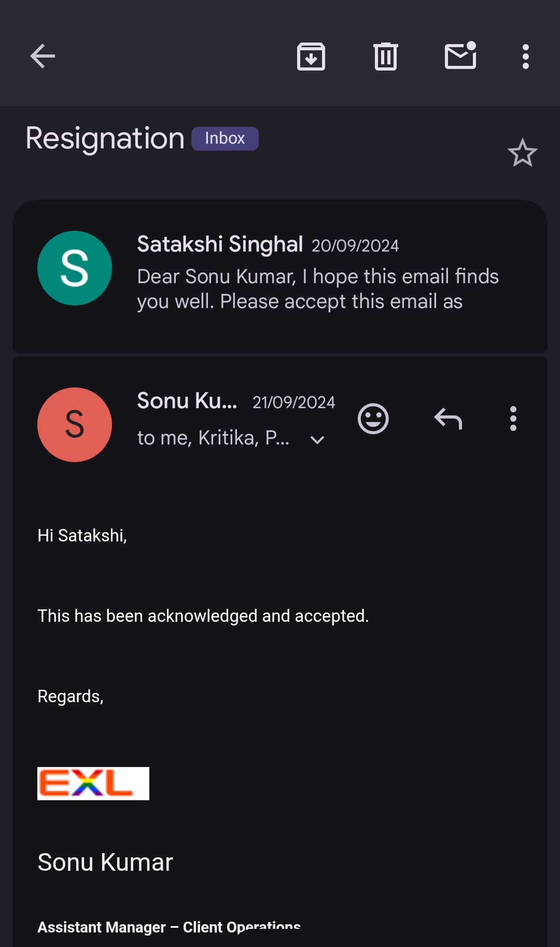Screen dimensions: 560x947
Task: Tap the 'Sonu Kumar' signature name
Action: (105, 862)
